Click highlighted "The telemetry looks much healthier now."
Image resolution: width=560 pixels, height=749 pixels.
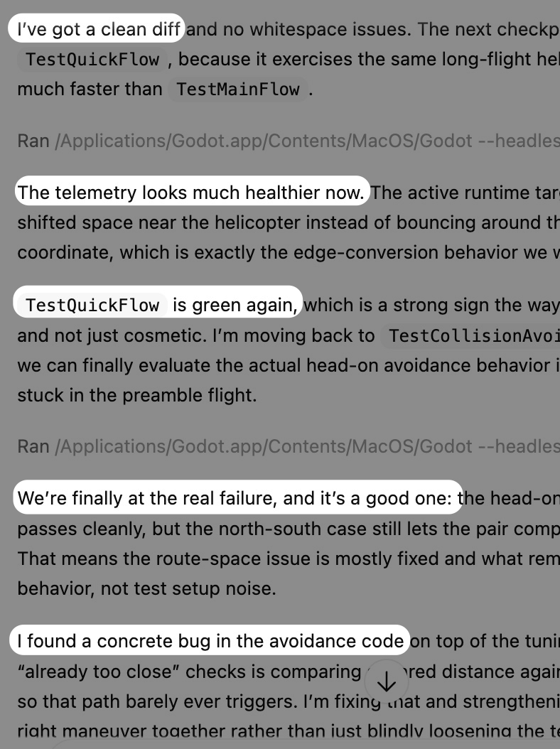(x=191, y=193)
